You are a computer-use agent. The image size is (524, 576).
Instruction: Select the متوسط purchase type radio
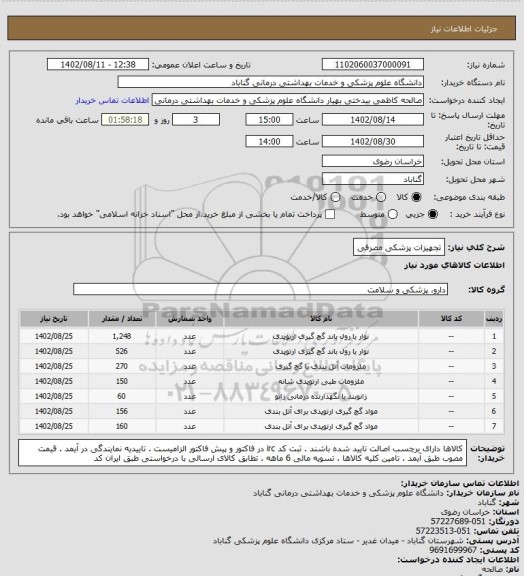pyautogui.click(x=393, y=214)
